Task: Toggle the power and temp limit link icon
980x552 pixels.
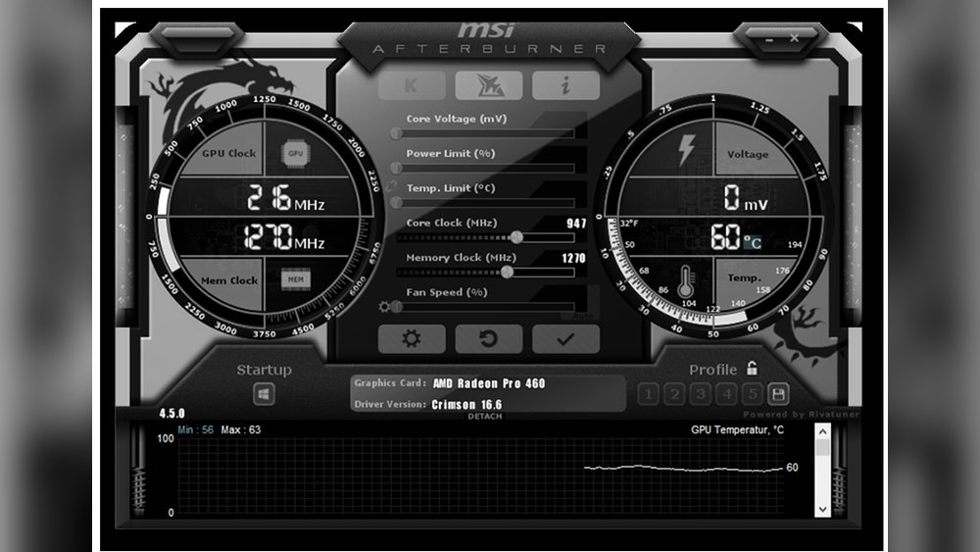Action: 392,185
